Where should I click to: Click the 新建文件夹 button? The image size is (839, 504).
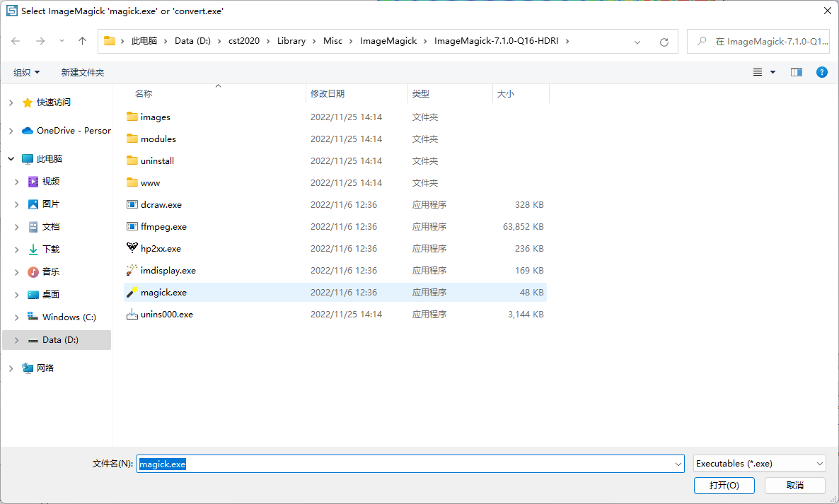(83, 71)
